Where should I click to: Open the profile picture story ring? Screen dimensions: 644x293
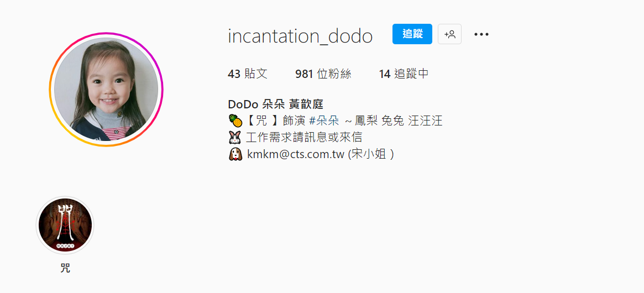point(106,89)
